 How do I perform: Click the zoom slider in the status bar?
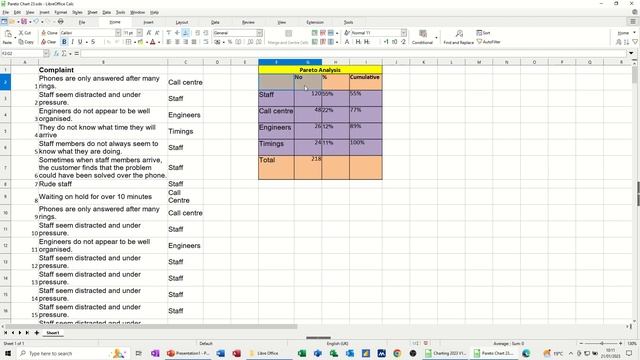tap(601, 344)
